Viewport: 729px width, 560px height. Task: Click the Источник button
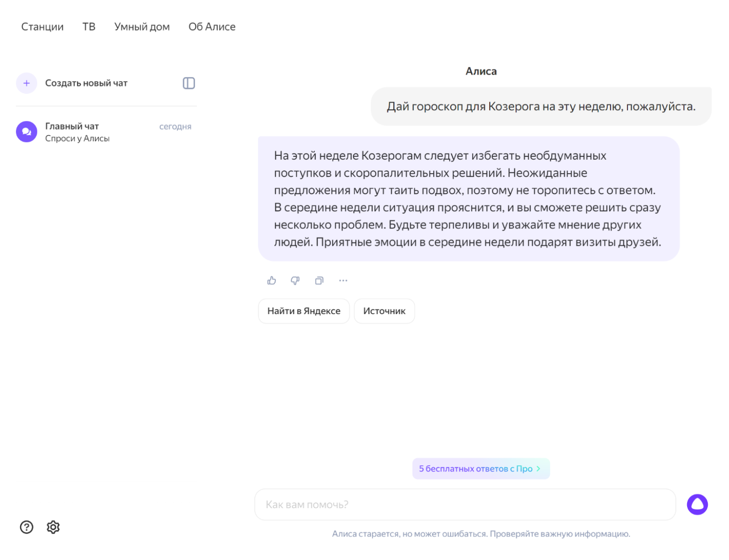[384, 311]
